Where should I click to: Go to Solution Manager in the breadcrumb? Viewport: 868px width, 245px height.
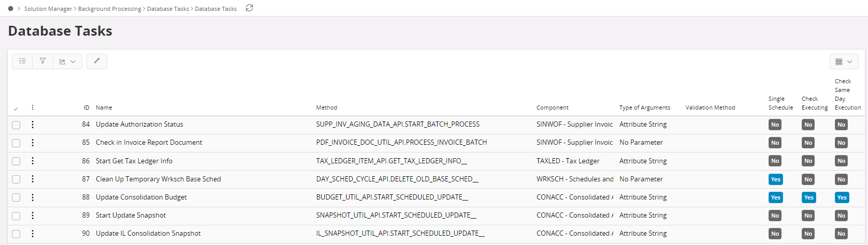(48, 9)
